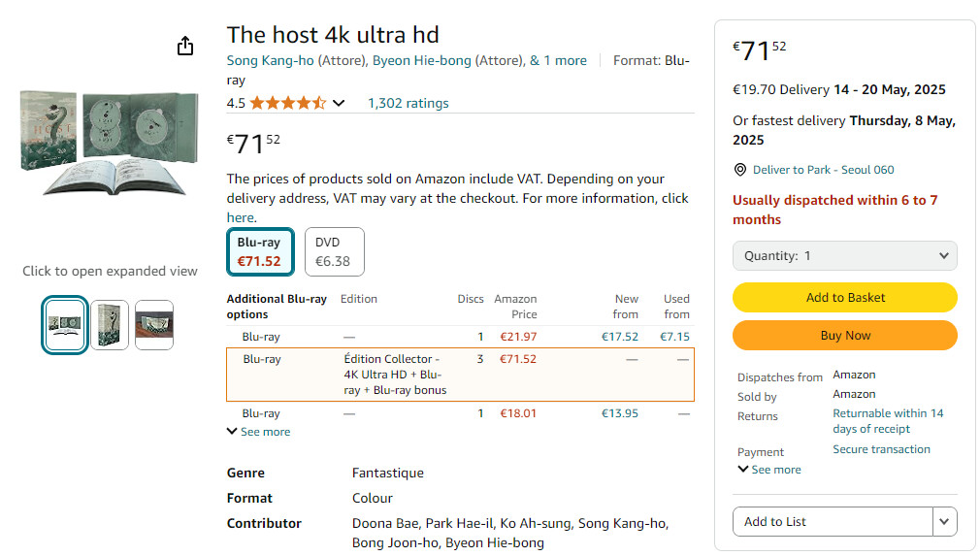The height and width of the screenshot is (556, 980).
Task: Select the Édition Collector Blu-ray row
Action: [460, 375]
